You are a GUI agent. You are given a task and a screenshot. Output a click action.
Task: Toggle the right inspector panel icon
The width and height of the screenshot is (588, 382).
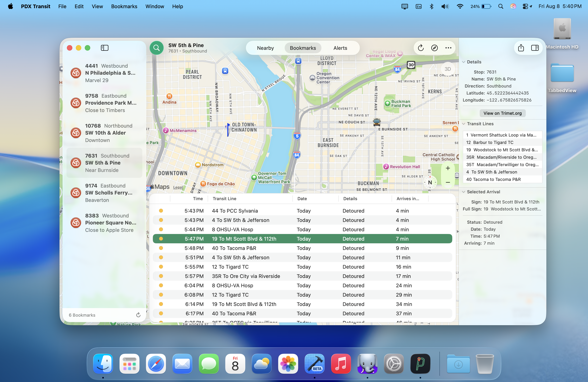tap(535, 48)
